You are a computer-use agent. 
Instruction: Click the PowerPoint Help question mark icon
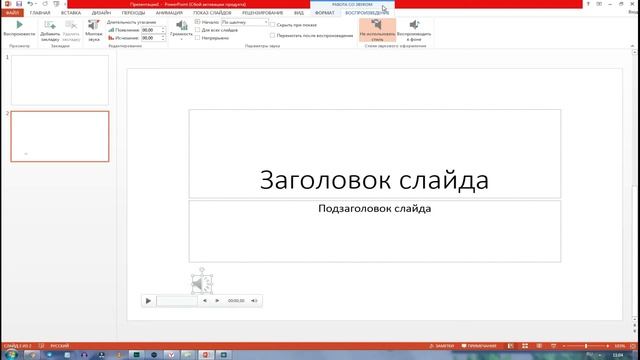point(588,4)
